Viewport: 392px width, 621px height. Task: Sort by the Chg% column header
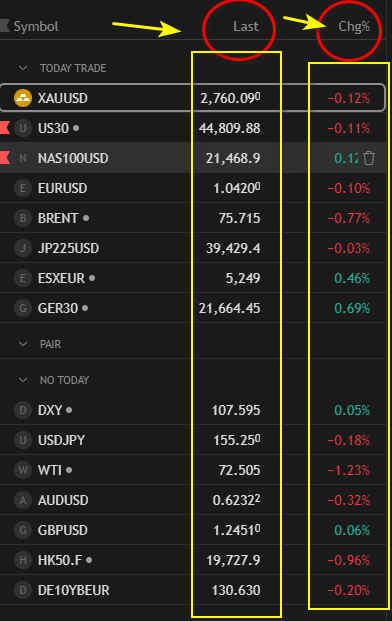tap(354, 27)
